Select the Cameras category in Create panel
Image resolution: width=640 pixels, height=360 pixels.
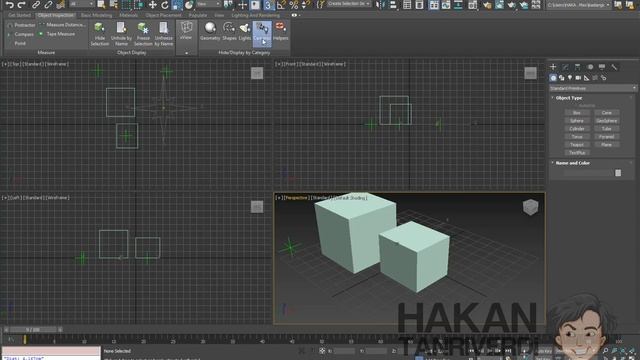[x=578, y=78]
